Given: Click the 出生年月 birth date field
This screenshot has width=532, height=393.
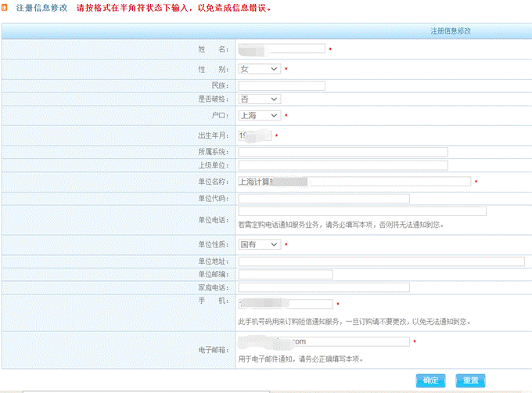Looking at the screenshot, I should tap(255, 135).
